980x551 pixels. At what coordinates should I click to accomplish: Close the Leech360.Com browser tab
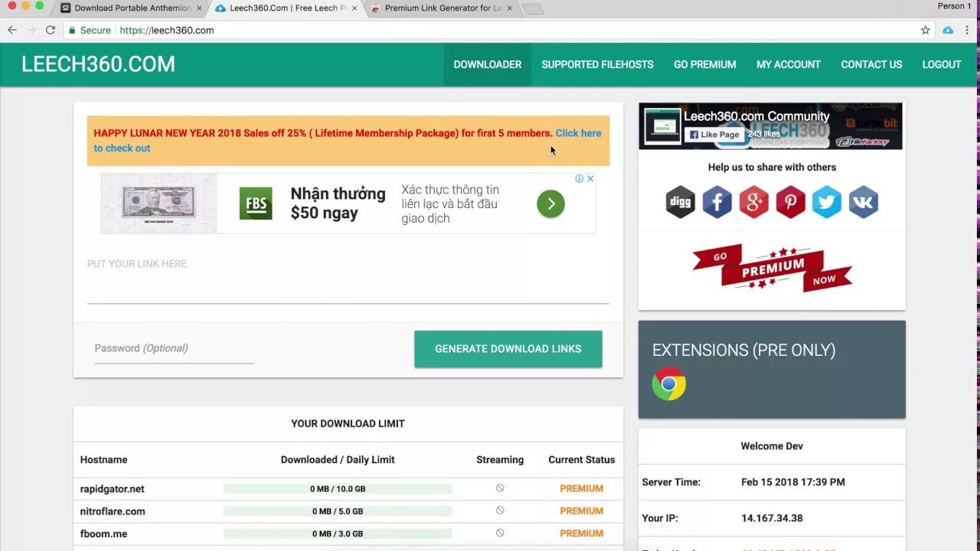tap(354, 8)
